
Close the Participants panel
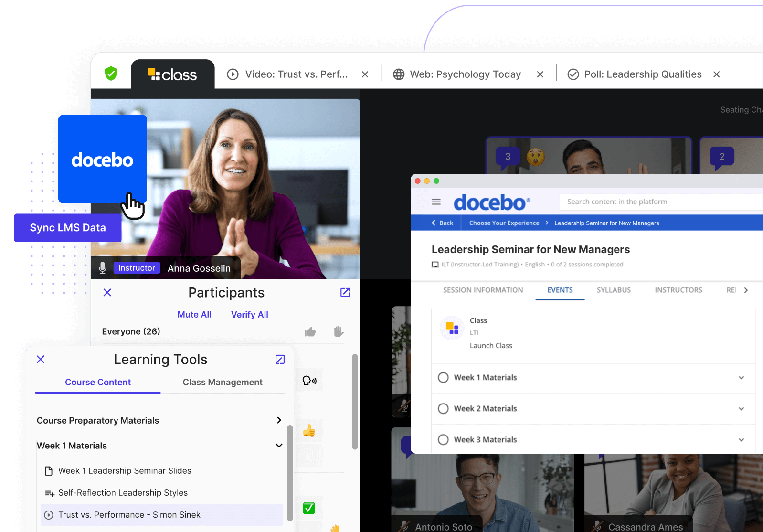coord(107,292)
